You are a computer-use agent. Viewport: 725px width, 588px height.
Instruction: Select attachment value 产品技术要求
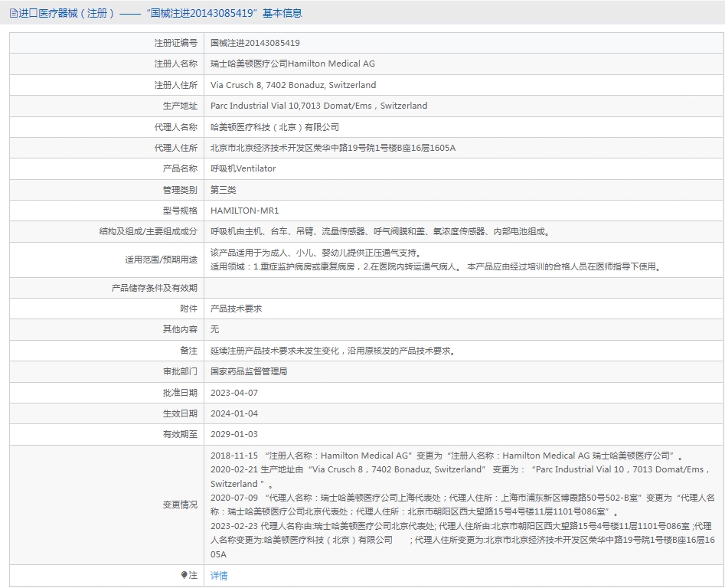pyautogui.click(x=237, y=309)
